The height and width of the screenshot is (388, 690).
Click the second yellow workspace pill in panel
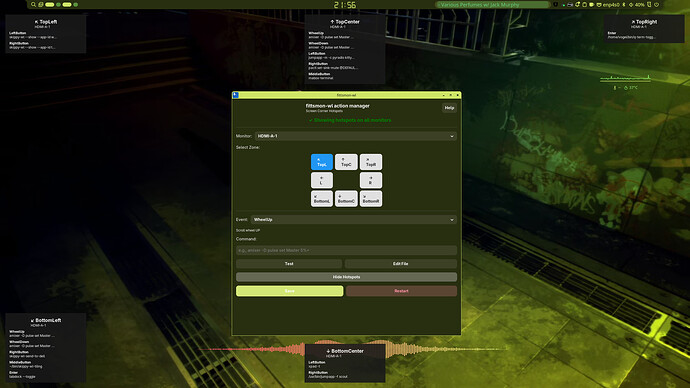pos(67,4)
